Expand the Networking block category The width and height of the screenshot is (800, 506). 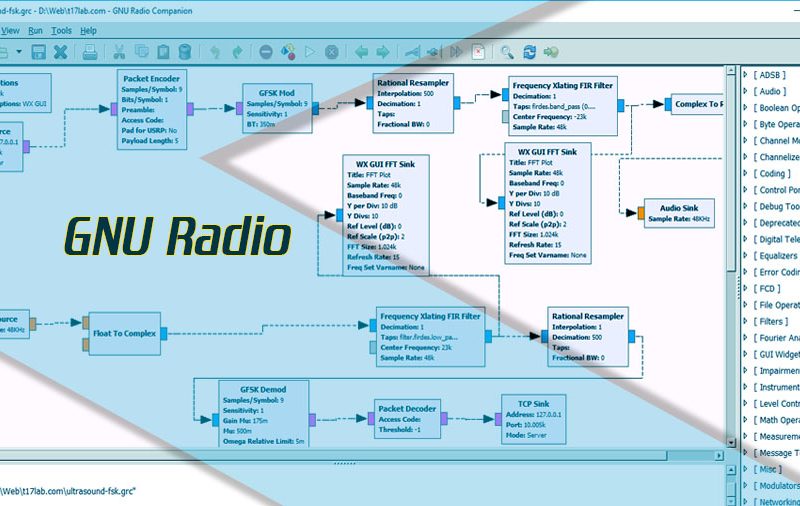click(746, 501)
